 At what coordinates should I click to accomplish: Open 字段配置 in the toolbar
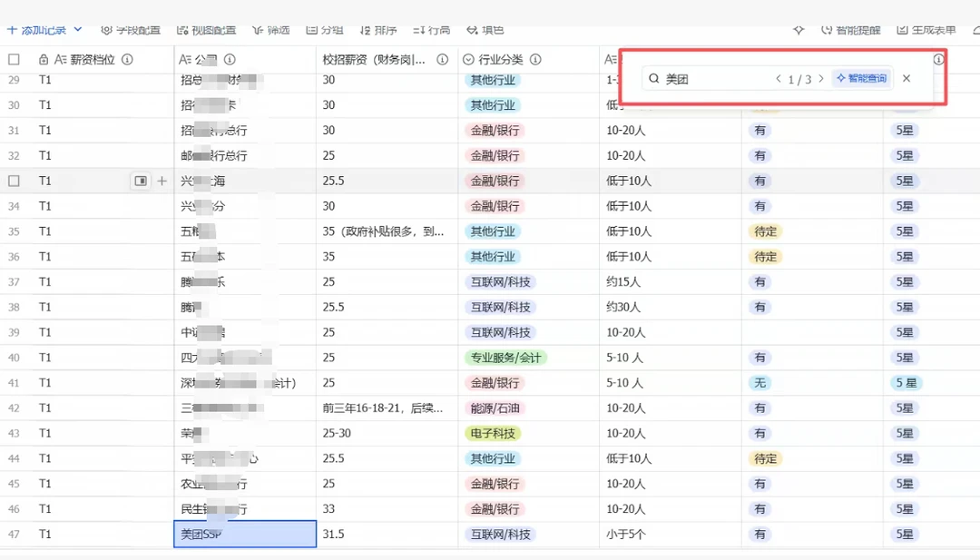click(131, 30)
